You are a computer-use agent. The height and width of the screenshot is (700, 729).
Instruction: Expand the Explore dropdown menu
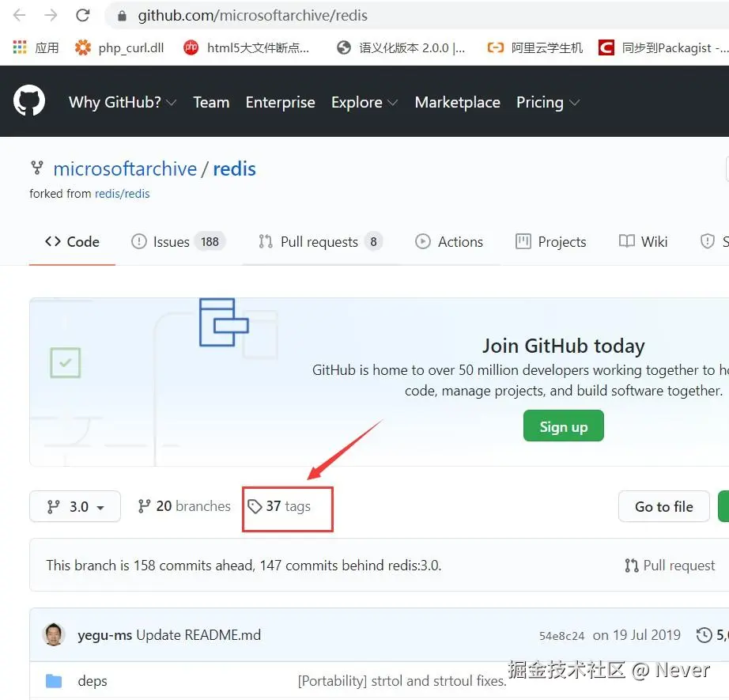coord(364,102)
